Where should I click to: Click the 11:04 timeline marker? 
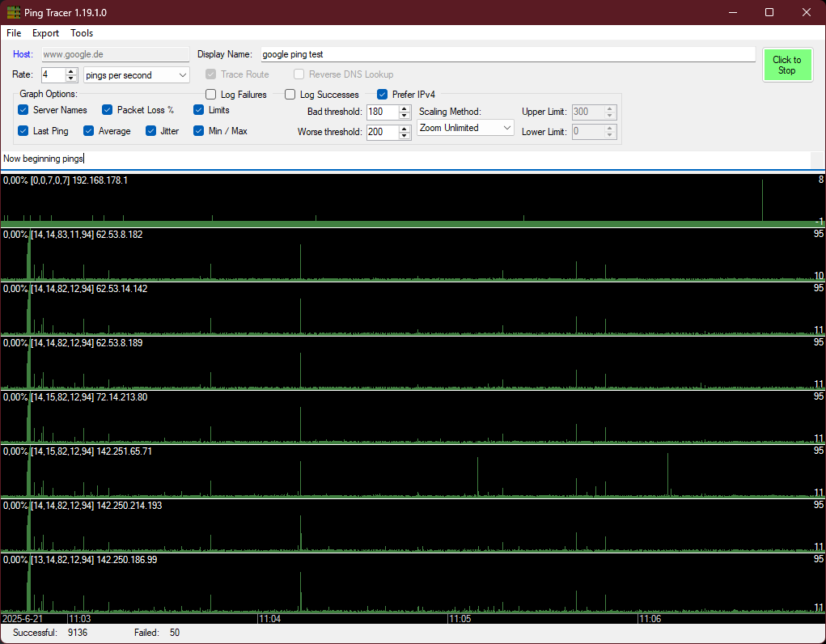(269, 619)
